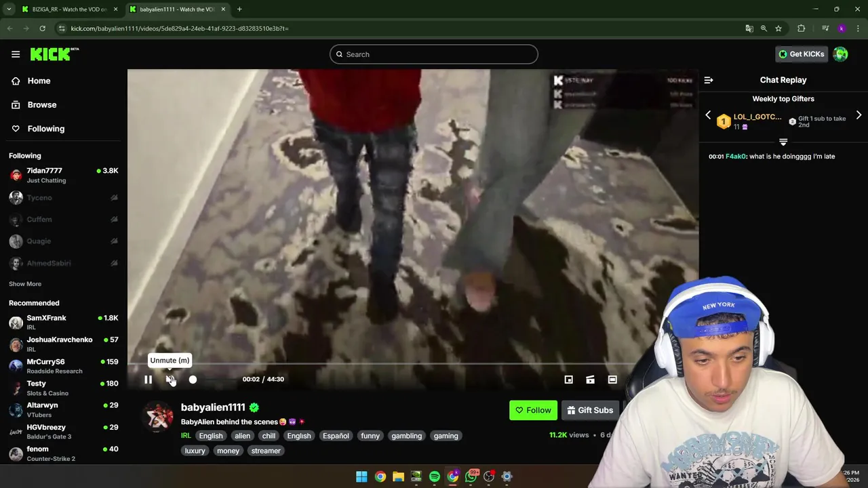Open Testy Slots & Casino channel
The image size is (868, 488).
click(x=64, y=388)
